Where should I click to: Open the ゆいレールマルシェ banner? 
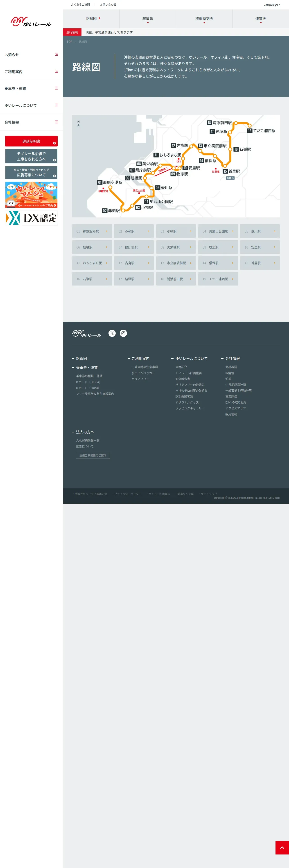click(31, 195)
